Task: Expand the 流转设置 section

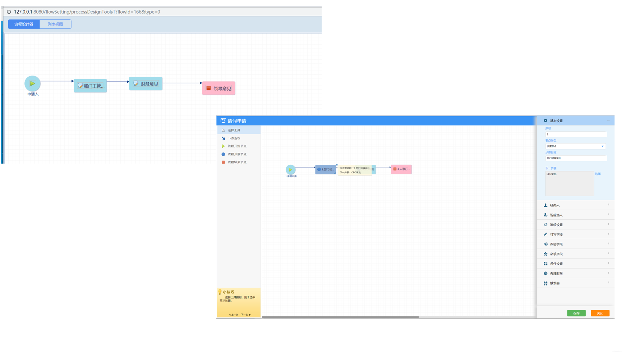Action: pyautogui.click(x=575, y=225)
